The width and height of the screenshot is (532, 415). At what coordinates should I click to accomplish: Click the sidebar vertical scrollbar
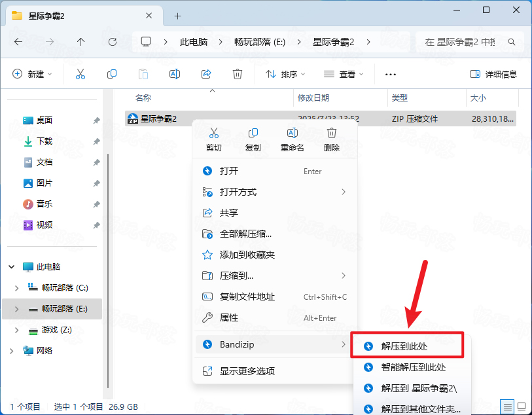point(108,271)
